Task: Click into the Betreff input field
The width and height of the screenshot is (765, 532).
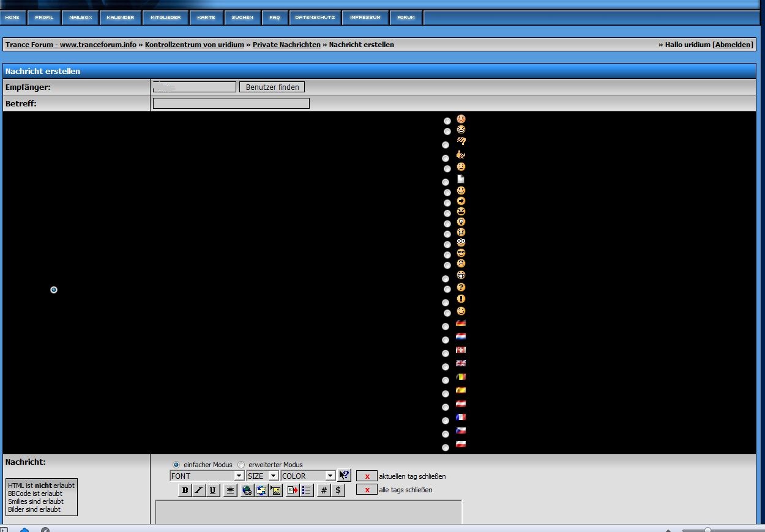Action: (x=231, y=103)
